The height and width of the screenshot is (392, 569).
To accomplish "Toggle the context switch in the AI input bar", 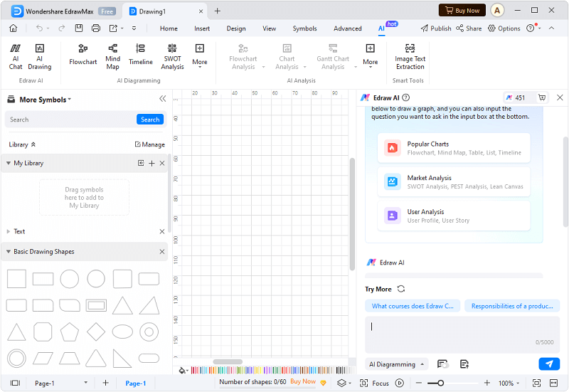I will click(x=442, y=364).
